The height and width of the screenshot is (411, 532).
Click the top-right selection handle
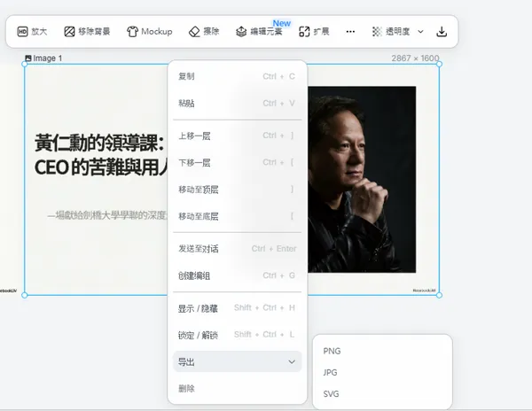(440, 64)
